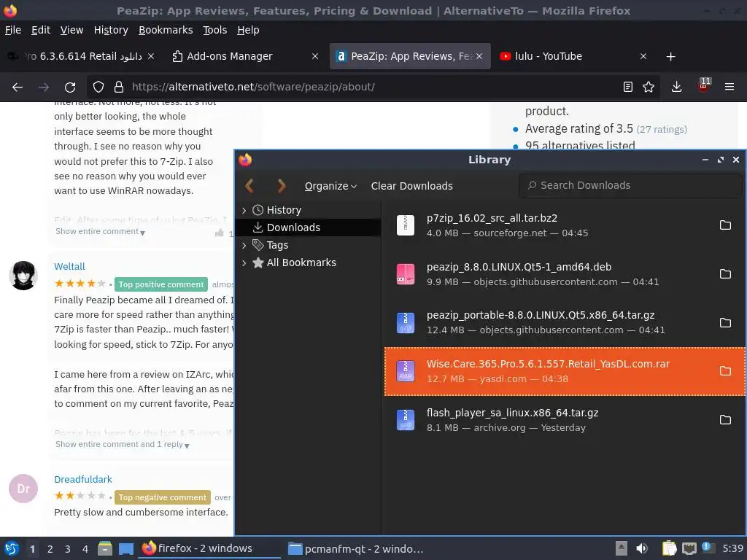Open the Organize dropdown menu
Image resolution: width=747 pixels, height=560 pixels.
[330, 186]
